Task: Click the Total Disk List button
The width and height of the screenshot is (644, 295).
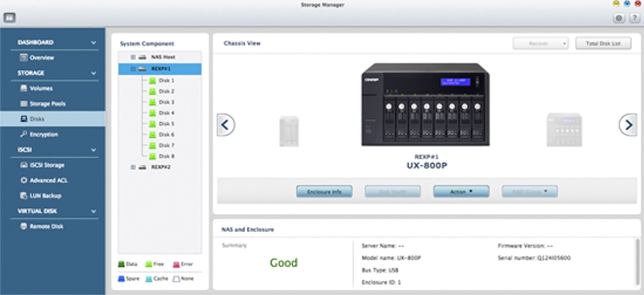Action: point(604,44)
